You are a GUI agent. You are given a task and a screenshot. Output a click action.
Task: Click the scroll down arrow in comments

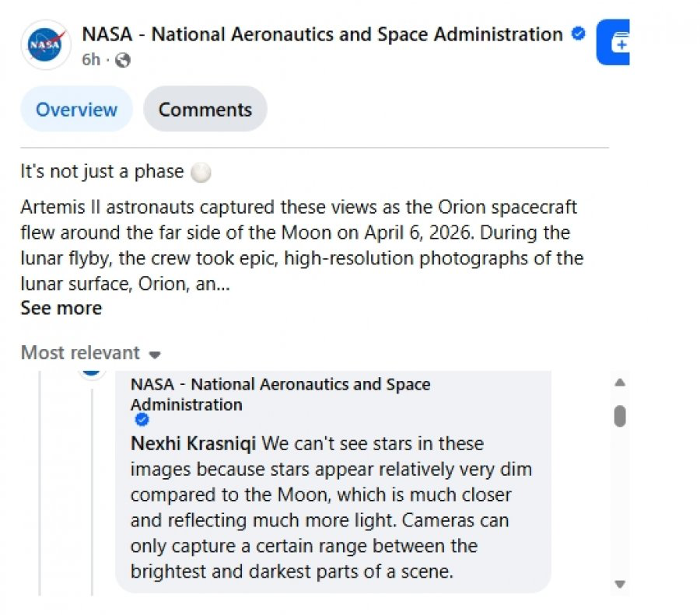tap(620, 584)
